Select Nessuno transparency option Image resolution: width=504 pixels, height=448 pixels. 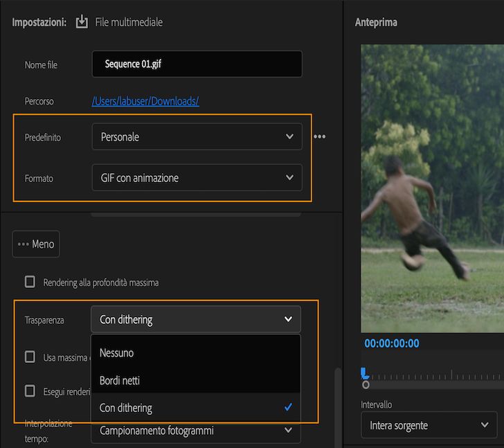click(196, 352)
